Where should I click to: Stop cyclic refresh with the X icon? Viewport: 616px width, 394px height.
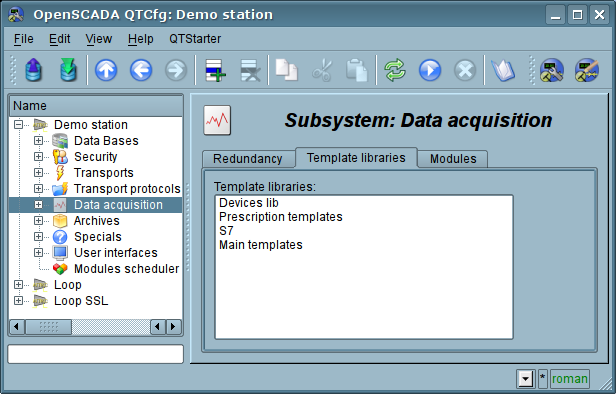pyautogui.click(x=465, y=71)
